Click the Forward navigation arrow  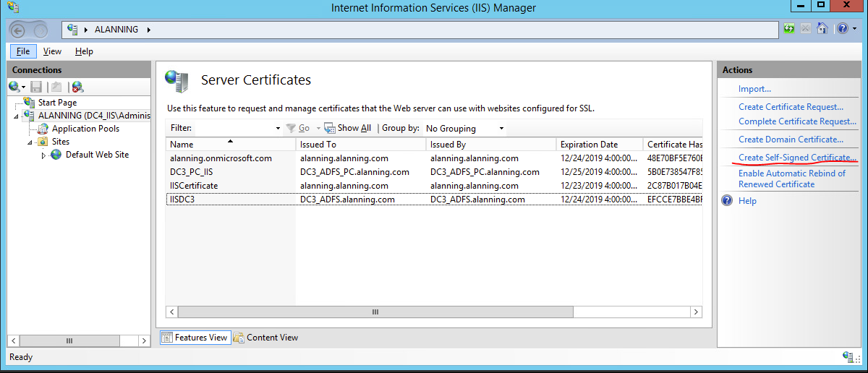(40, 30)
